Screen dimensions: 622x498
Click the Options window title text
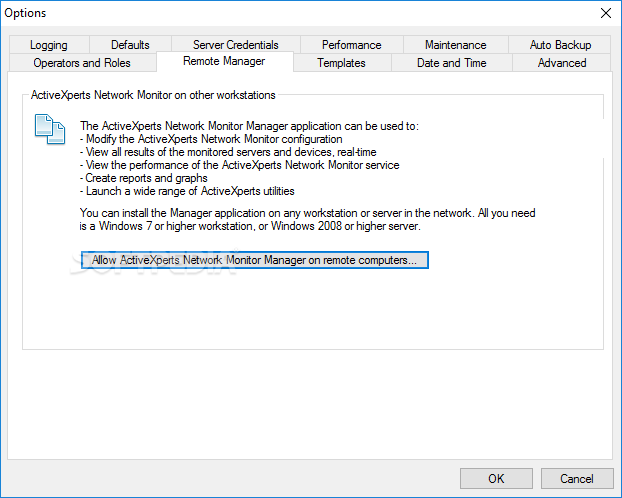(25, 13)
